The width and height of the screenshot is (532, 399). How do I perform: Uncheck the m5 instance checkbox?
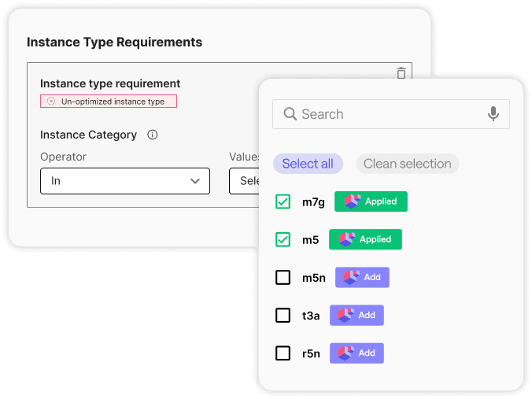pos(283,240)
